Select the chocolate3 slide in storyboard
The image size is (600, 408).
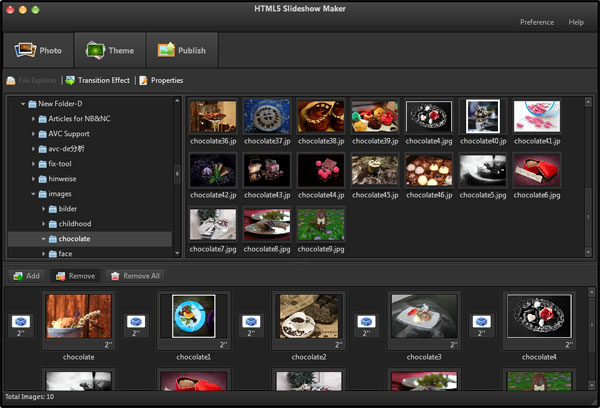pos(424,321)
